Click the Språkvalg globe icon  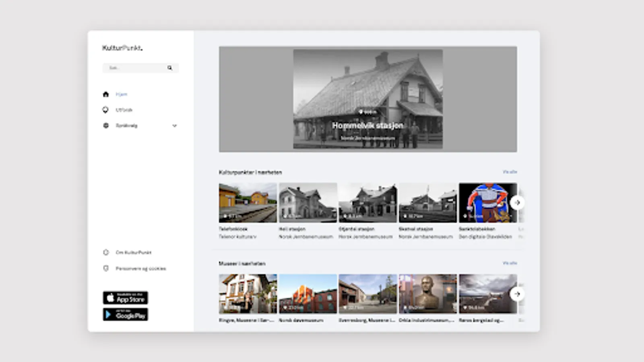pyautogui.click(x=106, y=125)
